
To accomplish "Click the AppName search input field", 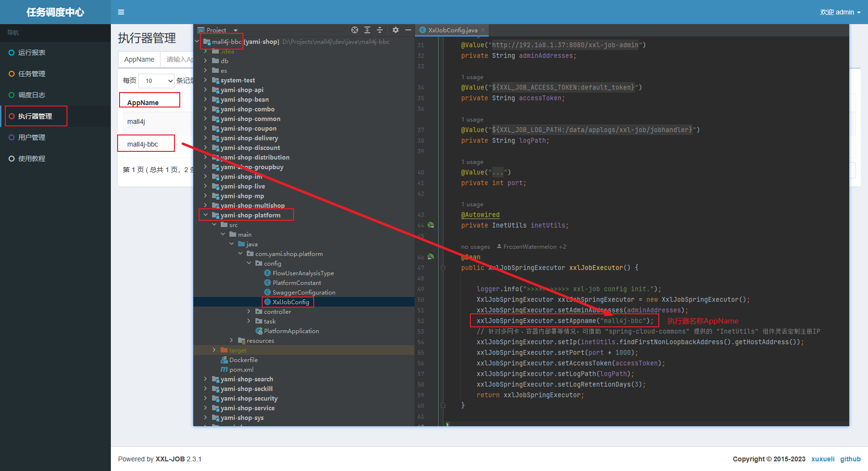I will click(179, 59).
